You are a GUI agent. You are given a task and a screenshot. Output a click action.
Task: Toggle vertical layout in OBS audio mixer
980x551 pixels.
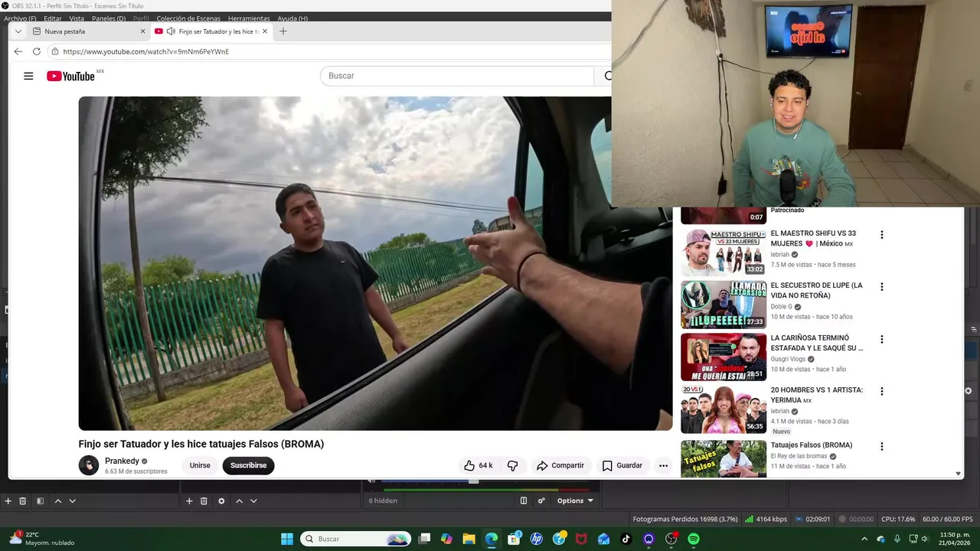524,500
